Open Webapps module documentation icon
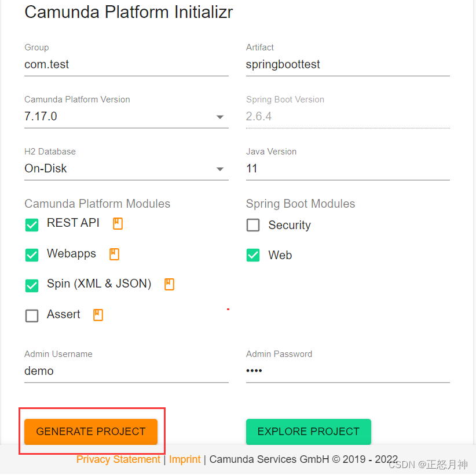 [x=114, y=253]
